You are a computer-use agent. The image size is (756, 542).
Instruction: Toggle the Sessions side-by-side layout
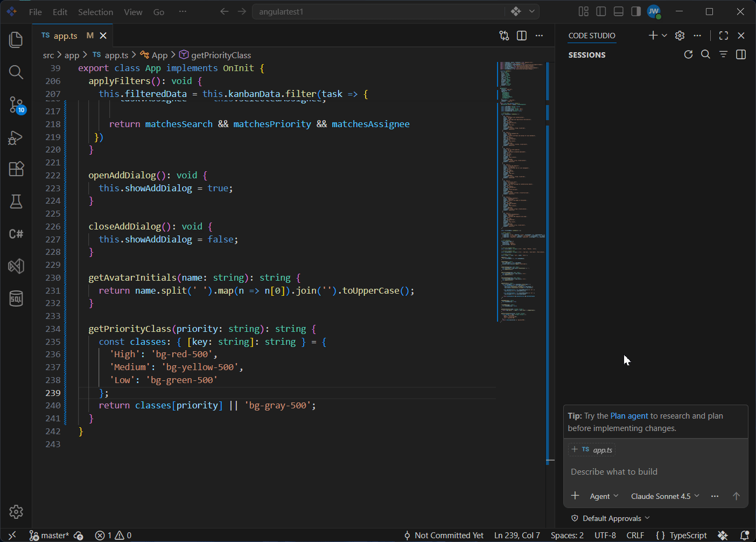741,54
